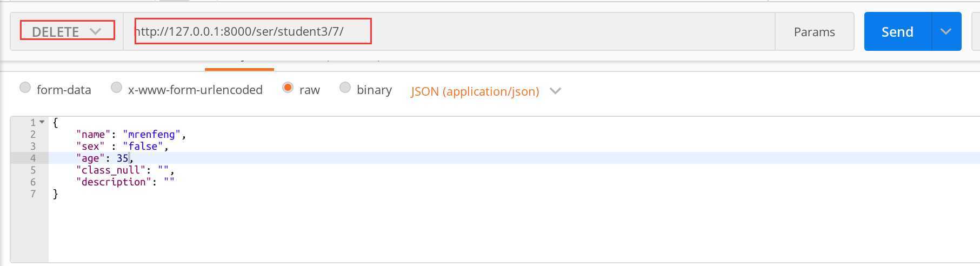Switch body type to binary

345,88
